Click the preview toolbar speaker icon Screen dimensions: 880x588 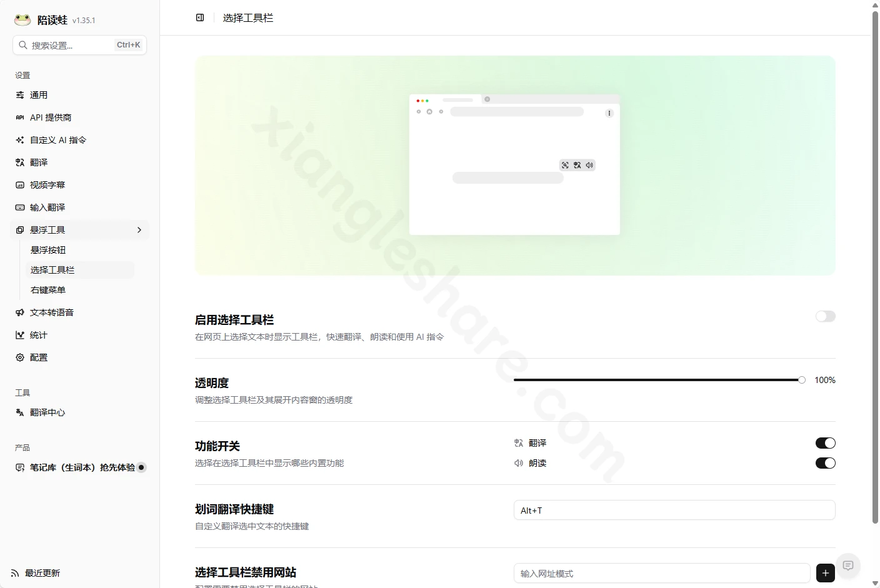point(589,165)
